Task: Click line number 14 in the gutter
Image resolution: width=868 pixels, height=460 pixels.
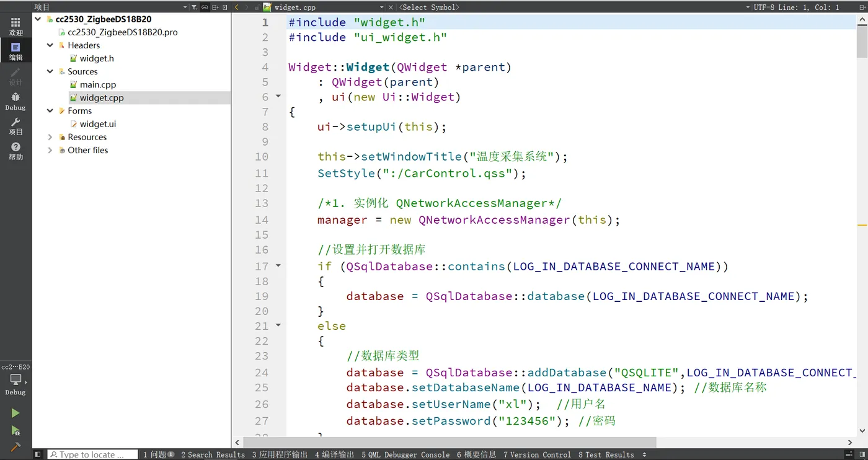Action: click(262, 219)
